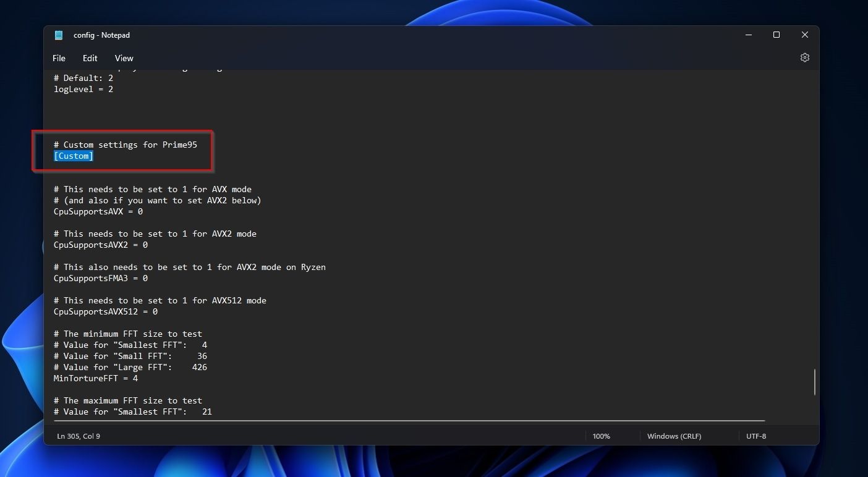Click the 'CpuSupportsFMA3 = 0' line
This screenshot has height=477, width=868.
coord(101,278)
